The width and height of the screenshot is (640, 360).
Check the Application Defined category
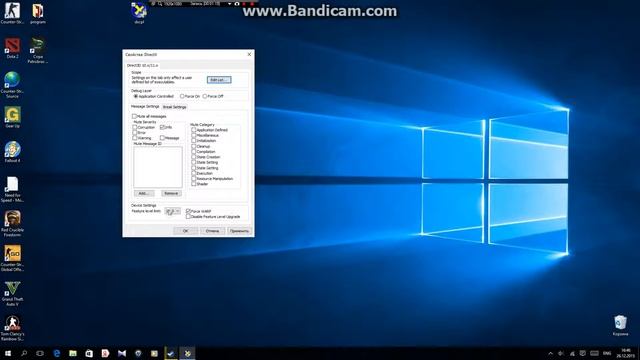pos(193,130)
